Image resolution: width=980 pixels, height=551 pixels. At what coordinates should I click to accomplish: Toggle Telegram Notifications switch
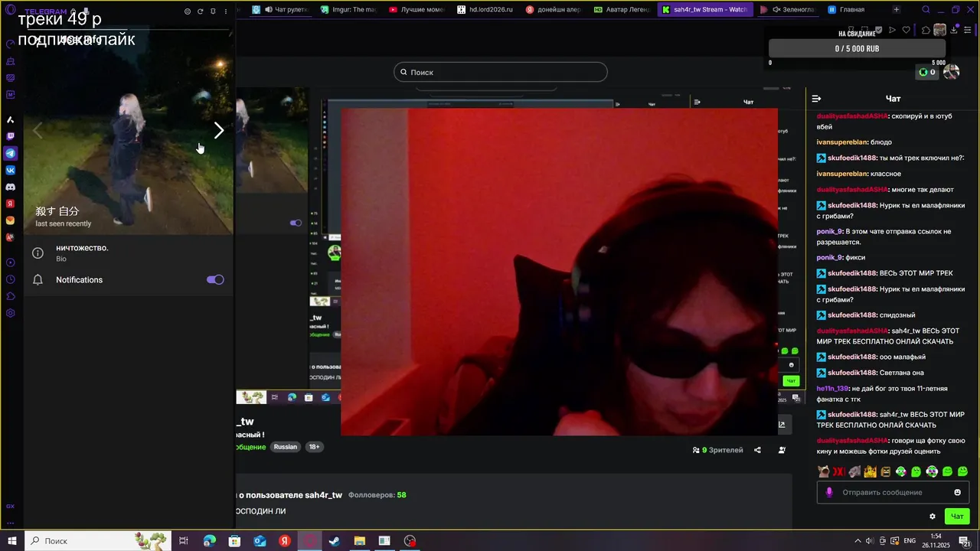pos(215,280)
